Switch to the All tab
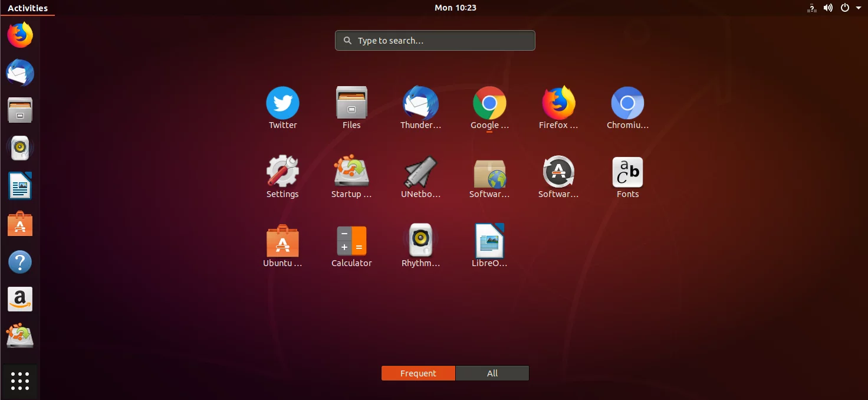This screenshot has width=868, height=400. click(492, 373)
